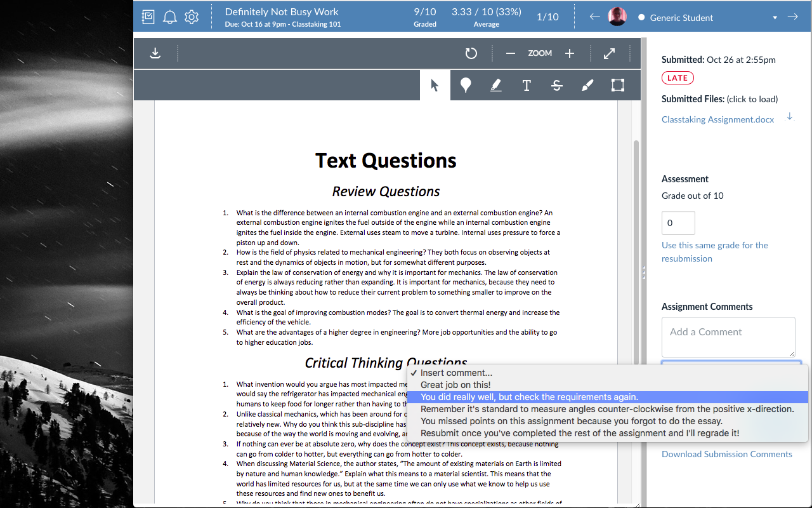Switch to the selection arrow tool
This screenshot has height=508, width=812.
(x=435, y=84)
